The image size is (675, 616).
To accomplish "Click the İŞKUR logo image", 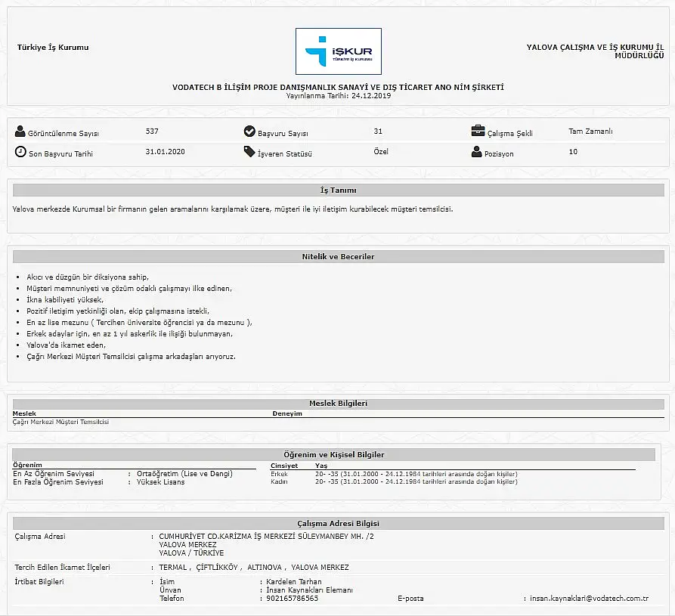I will click(339, 51).
